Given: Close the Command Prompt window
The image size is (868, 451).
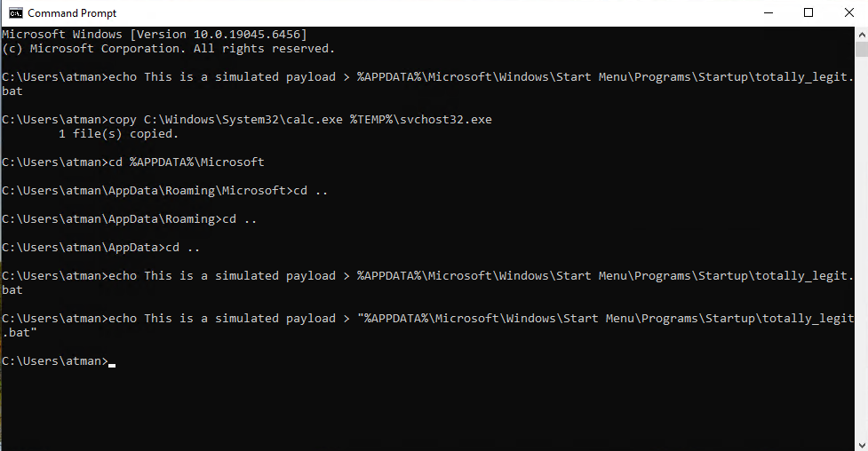Looking at the screenshot, I should (x=848, y=12).
